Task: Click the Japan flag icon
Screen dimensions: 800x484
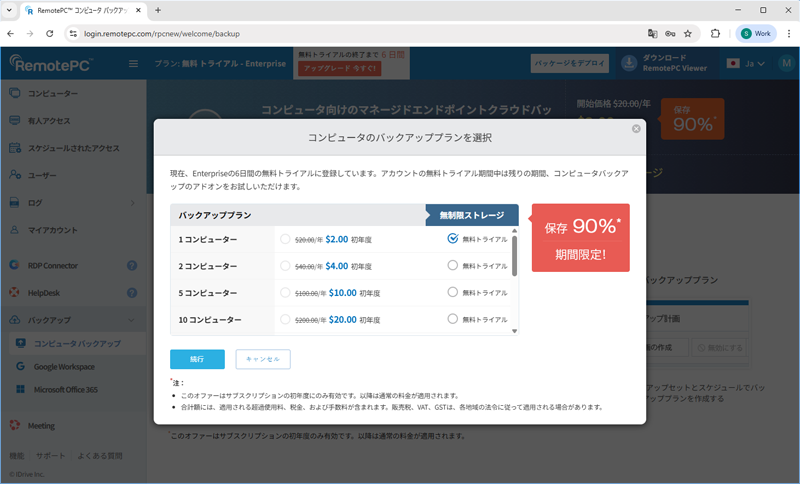Action: coord(733,64)
